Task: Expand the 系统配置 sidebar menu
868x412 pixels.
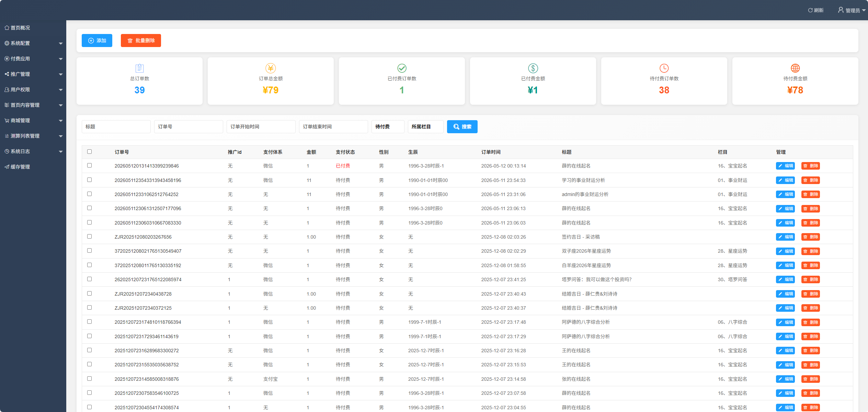Action: (x=33, y=43)
